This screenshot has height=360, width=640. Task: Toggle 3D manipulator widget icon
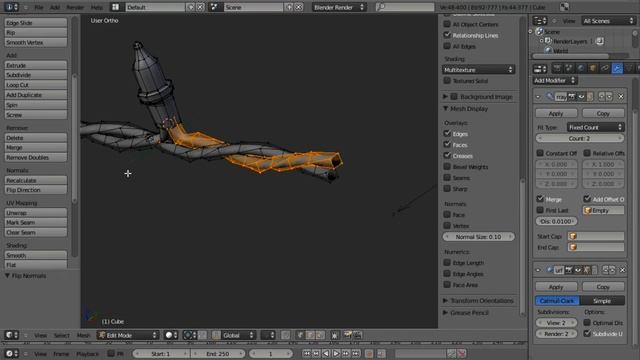[216, 335]
